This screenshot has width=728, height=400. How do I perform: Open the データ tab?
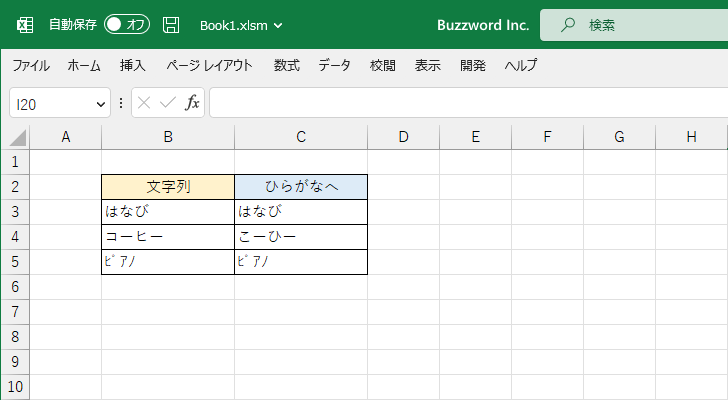coord(335,65)
